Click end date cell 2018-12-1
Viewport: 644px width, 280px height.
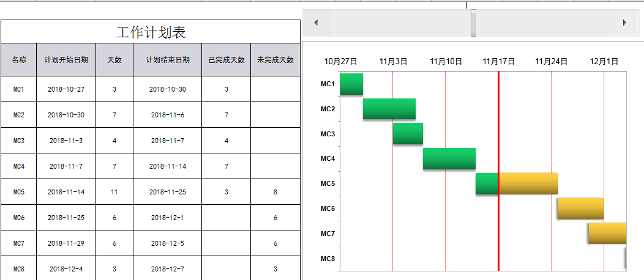tap(168, 218)
